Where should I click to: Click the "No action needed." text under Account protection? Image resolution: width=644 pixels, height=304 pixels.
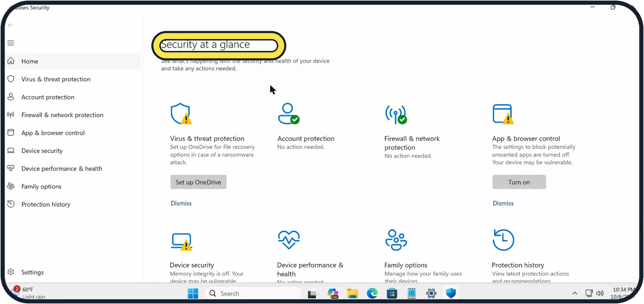click(x=301, y=147)
